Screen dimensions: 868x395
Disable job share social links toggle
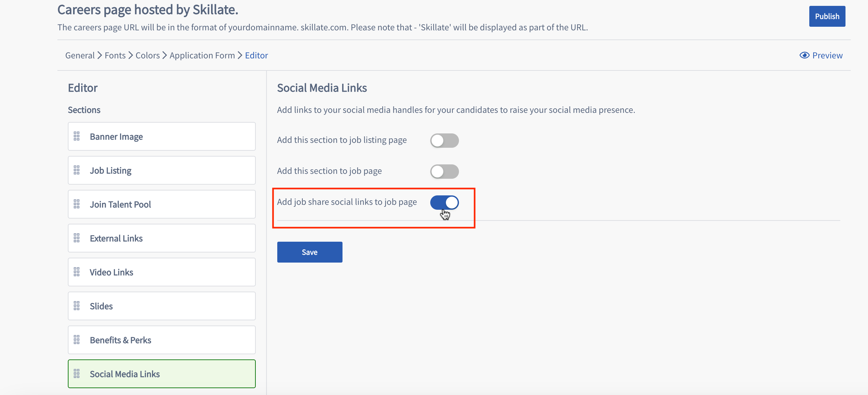[445, 203]
